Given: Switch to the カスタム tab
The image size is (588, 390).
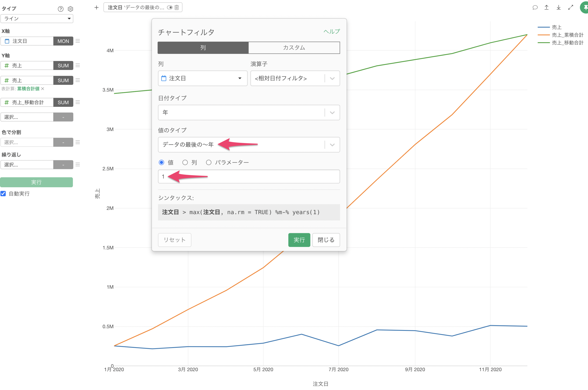Looking at the screenshot, I should tap(294, 48).
